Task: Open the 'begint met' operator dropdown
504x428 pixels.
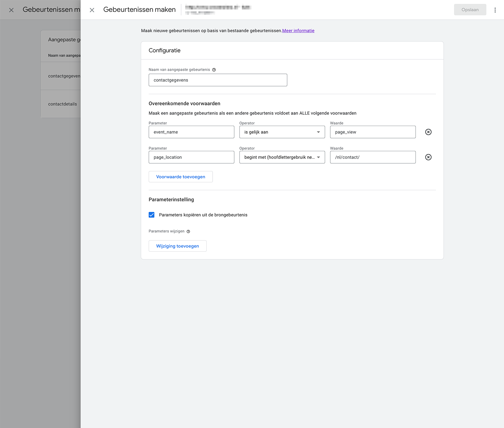Action: point(282,157)
